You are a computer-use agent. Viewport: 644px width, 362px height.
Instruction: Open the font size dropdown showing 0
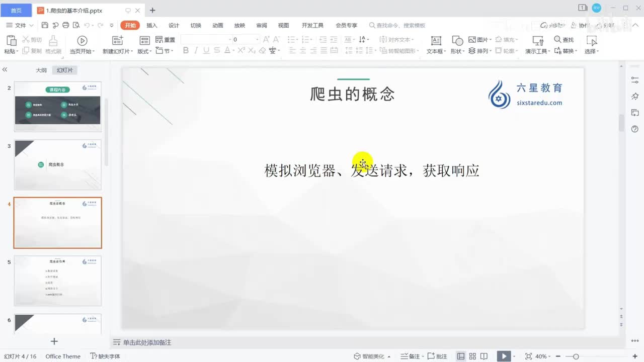(x=257, y=39)
